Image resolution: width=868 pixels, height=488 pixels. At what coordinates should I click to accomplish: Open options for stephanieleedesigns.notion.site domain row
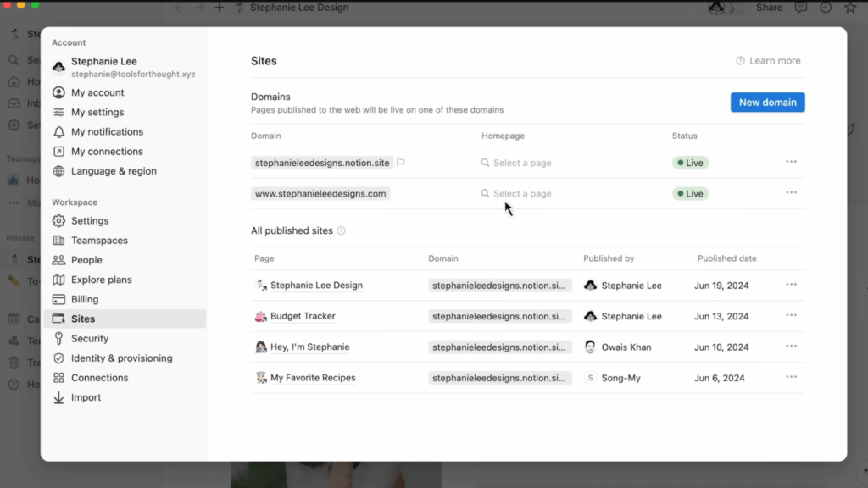tap(791, 162)
